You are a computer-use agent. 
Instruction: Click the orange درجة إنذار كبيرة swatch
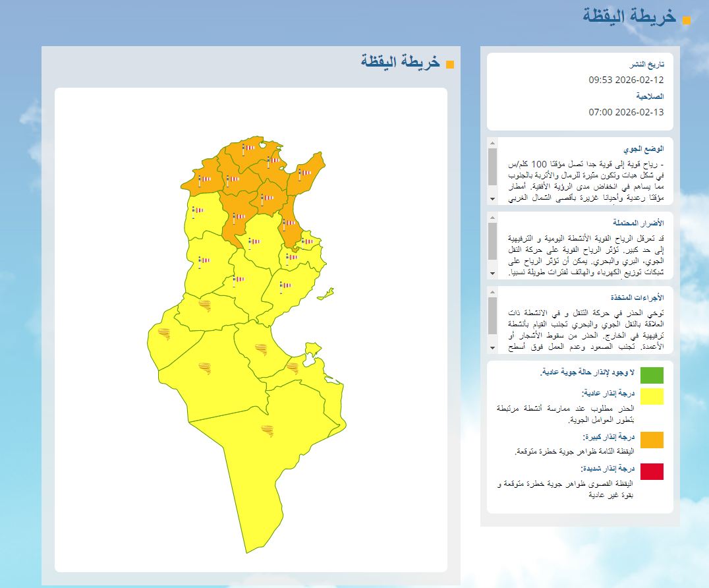tap(652, 440)
